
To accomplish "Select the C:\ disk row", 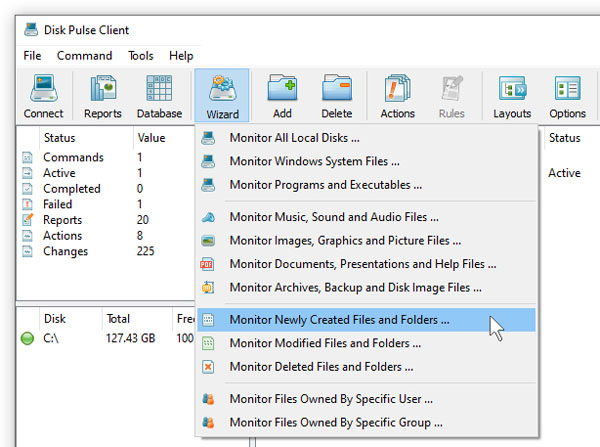I will coord(106,338).
